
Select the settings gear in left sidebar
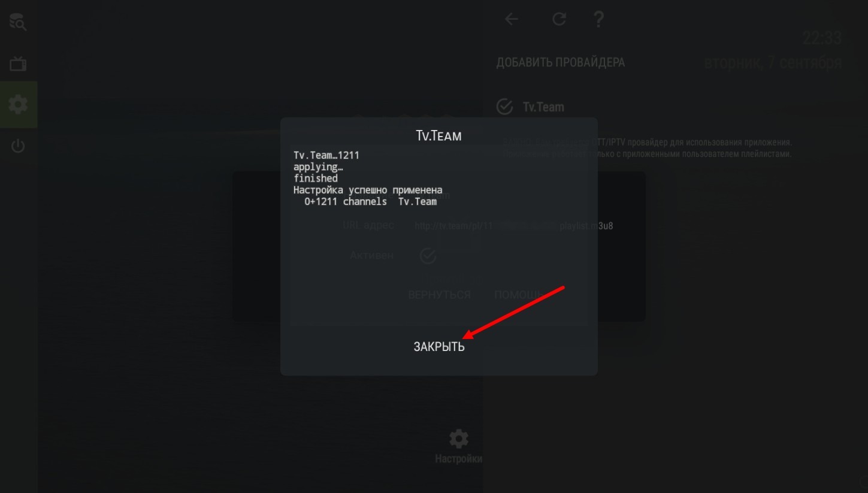tap(18, 105)
